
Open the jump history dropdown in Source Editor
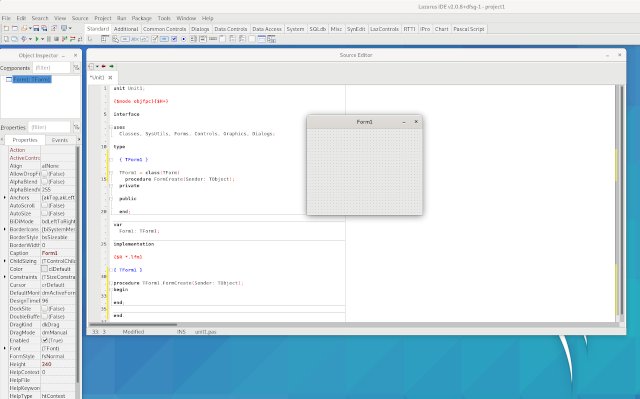[x=97, y=66]
